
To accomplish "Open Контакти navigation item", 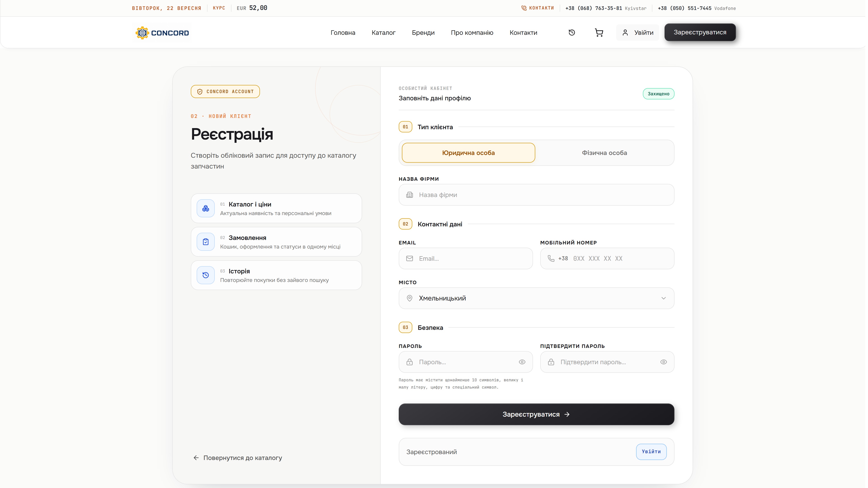I will 523,33.
